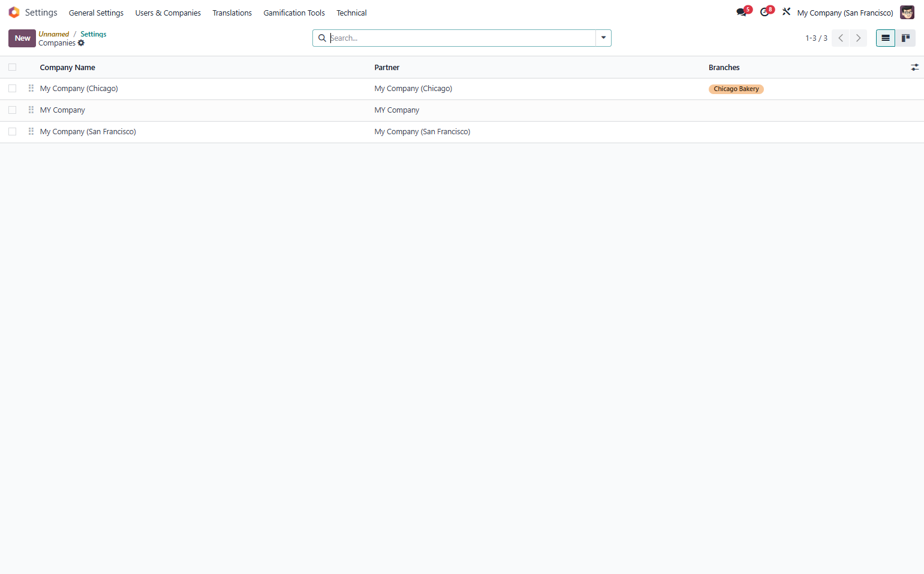The width and height of the screenshot is (924, 574).
Task: Open the activities clock icon
Action: 765,13
